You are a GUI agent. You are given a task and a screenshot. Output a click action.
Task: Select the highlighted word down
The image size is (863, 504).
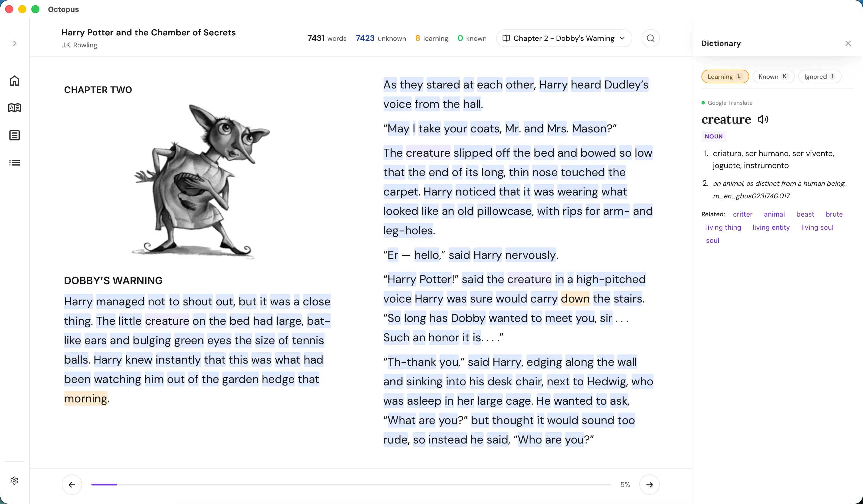[575, 299]
